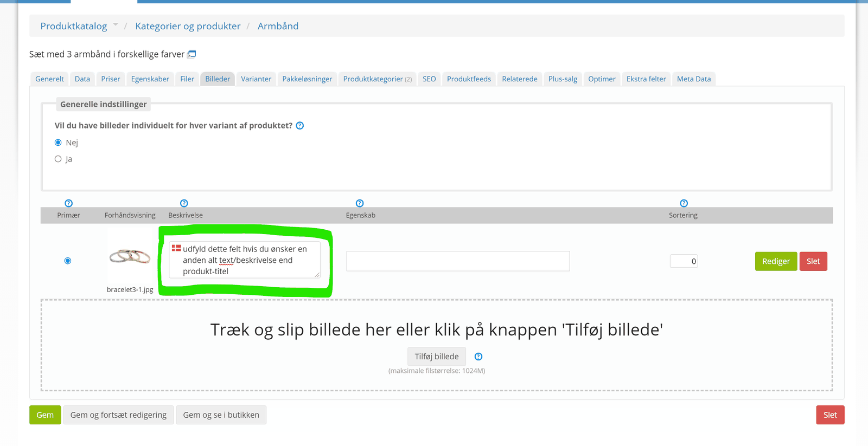Click Rediger for bracelet3-1.jpg

[x=776, y=261]
